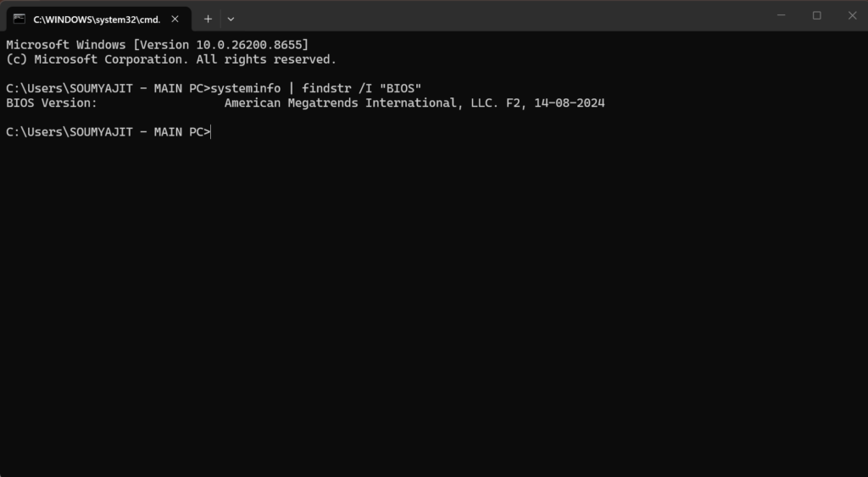Click the quoted "BIOS" search string
Screen dimensions: 868x477
[x=400, y=89]
